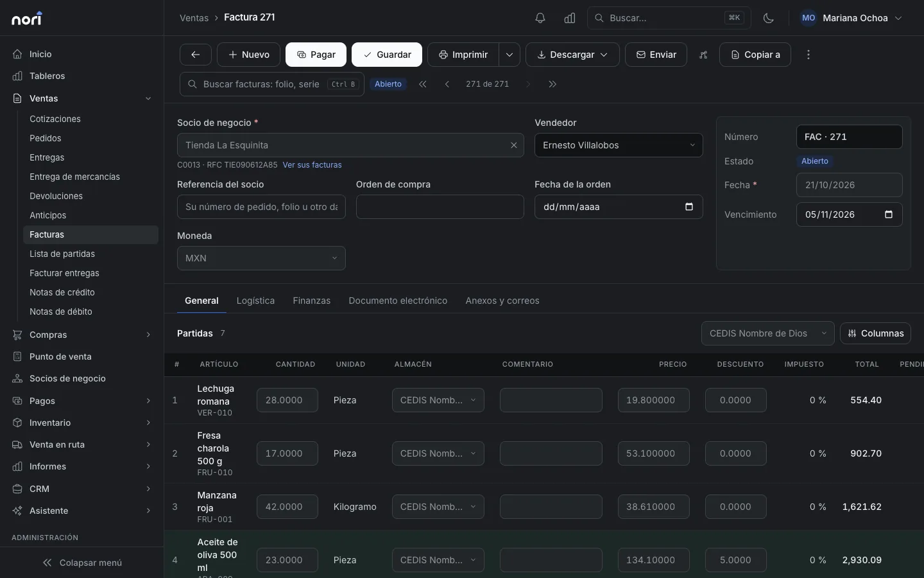Viewport: 924px width, 578px height.
Task: Open the print options dropdown arrow
Action: coord(509,55)
